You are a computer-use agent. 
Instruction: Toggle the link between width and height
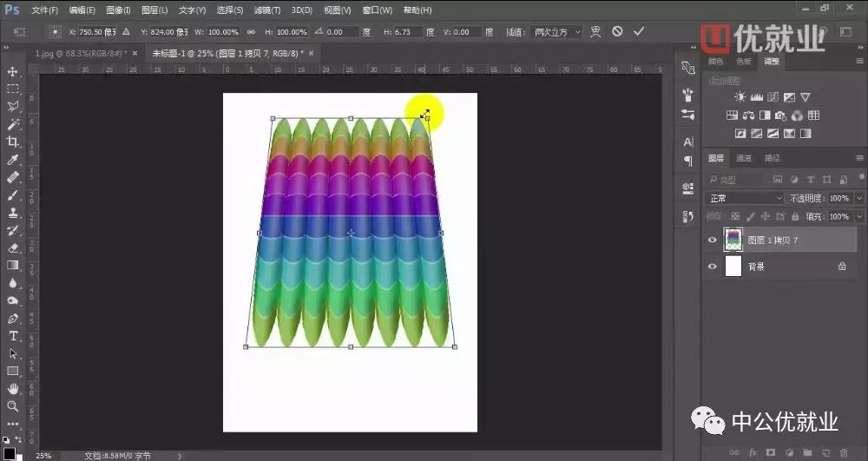click(252, 31)
